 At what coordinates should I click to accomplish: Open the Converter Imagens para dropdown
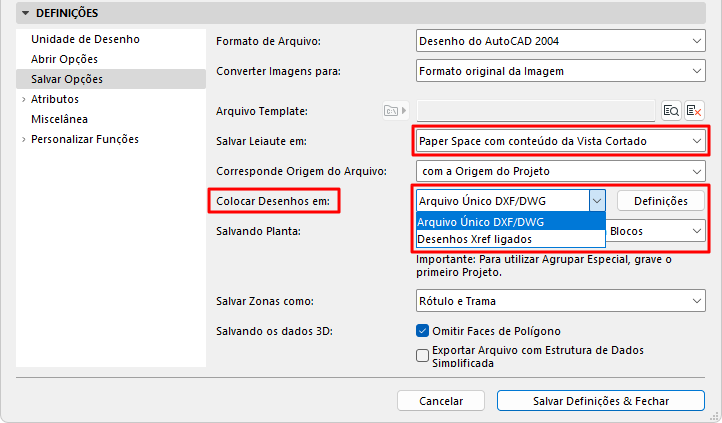click(x=560, y=72)
